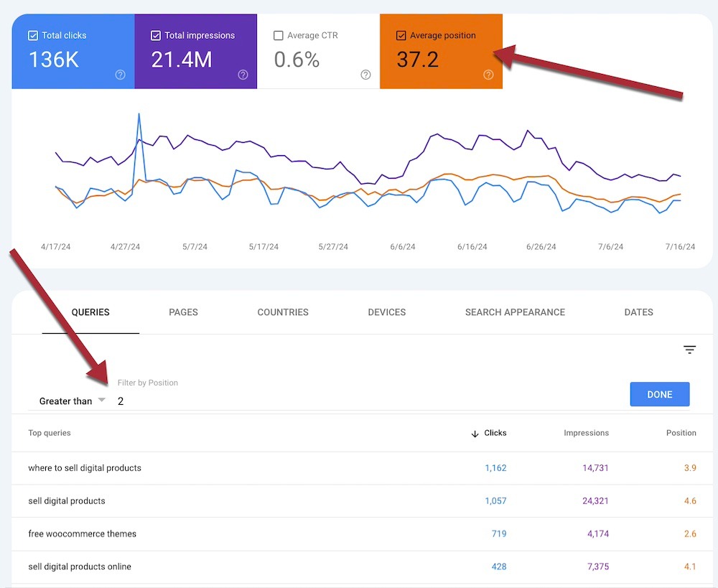Enable the Average CTR metric checkbox
The height and width of the screenshot is (588, 718).
[279, 34]
